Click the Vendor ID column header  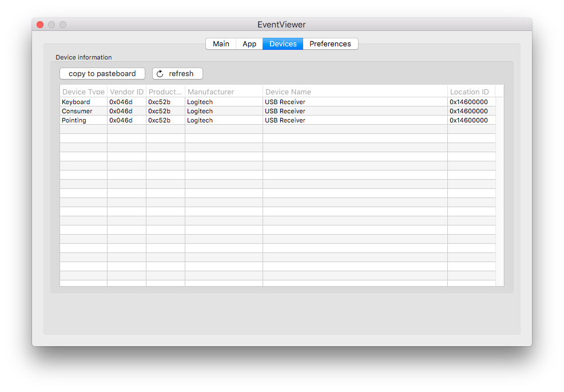click(x=126, y=92)
